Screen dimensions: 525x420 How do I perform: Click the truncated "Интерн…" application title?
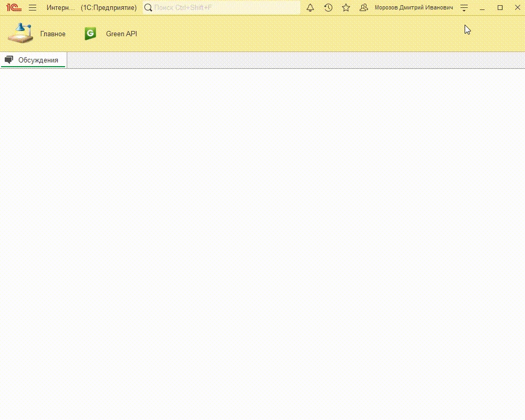[61, 8]
